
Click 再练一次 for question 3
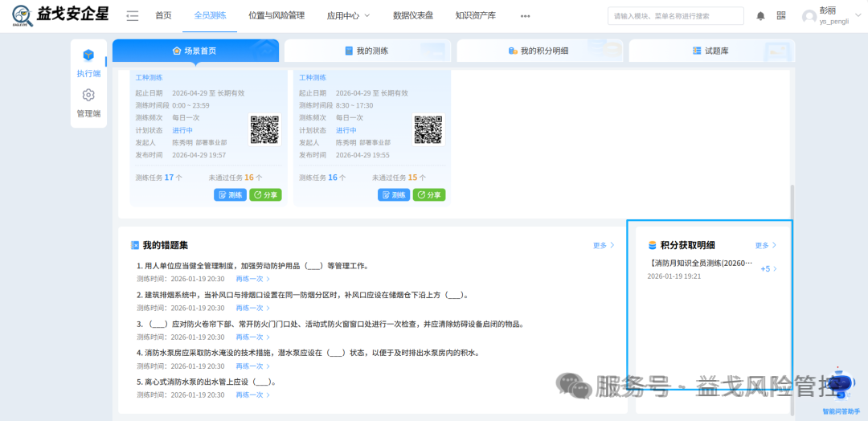[x=253, y=337]
